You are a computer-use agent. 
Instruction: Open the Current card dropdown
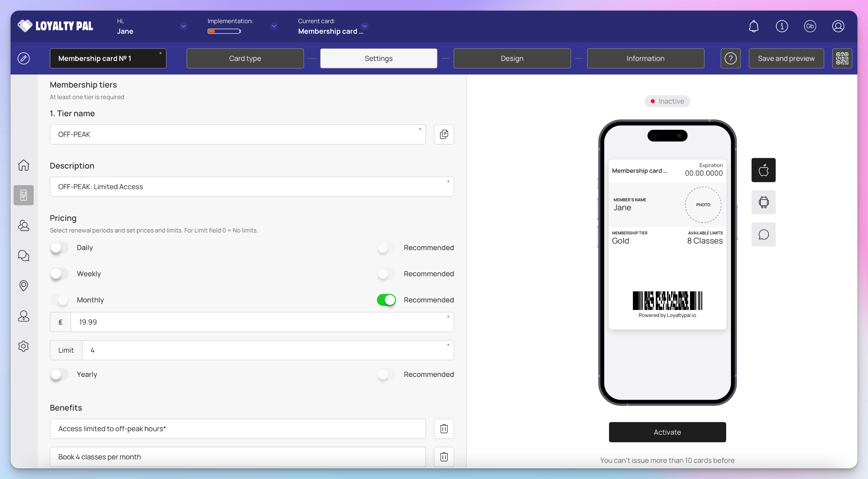point(365,26)
